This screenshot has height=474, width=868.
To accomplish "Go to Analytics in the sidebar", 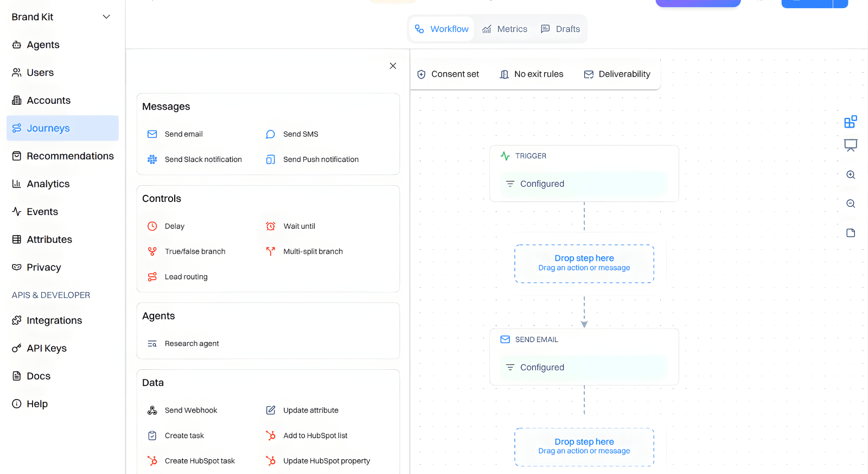I will pos(48,184).
